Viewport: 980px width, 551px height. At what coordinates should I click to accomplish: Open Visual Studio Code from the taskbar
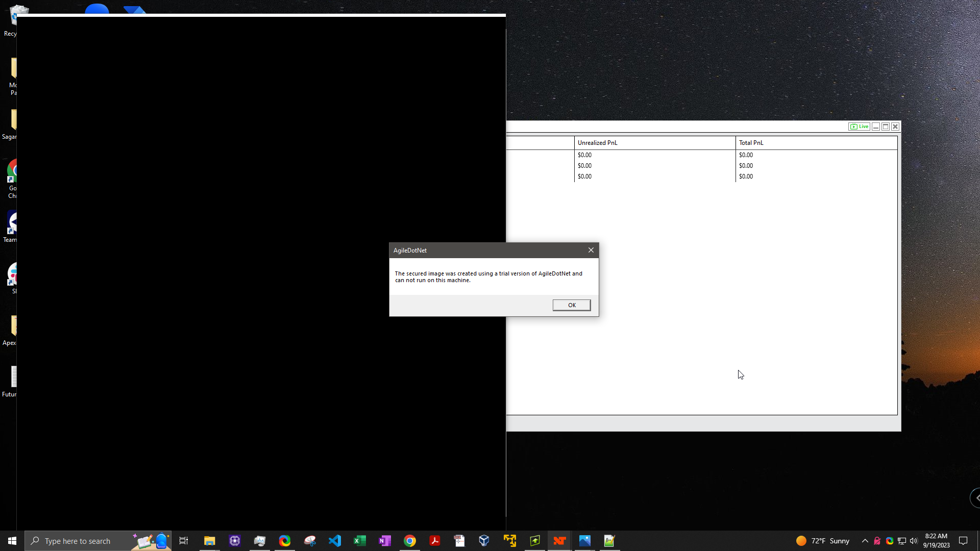335,541
